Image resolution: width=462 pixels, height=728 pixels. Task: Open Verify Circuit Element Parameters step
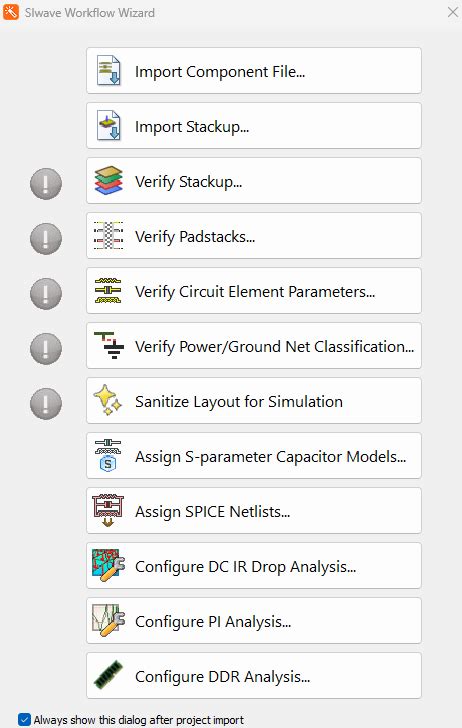point(254,291)
